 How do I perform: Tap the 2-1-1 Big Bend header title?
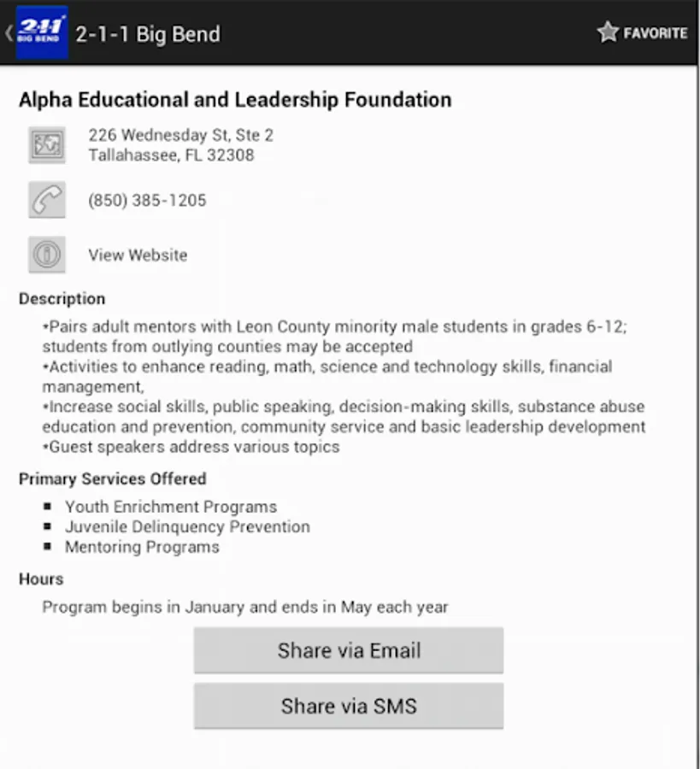pos(148,34)
